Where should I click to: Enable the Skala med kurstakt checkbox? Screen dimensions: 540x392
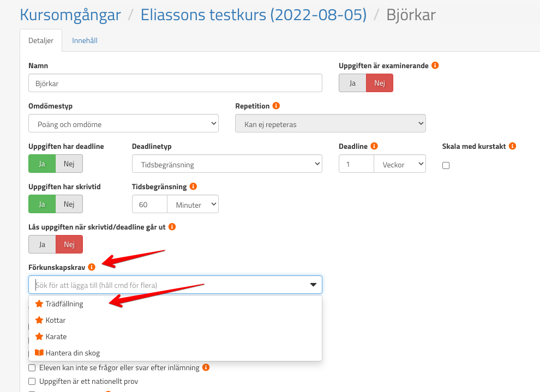(446, 165)
